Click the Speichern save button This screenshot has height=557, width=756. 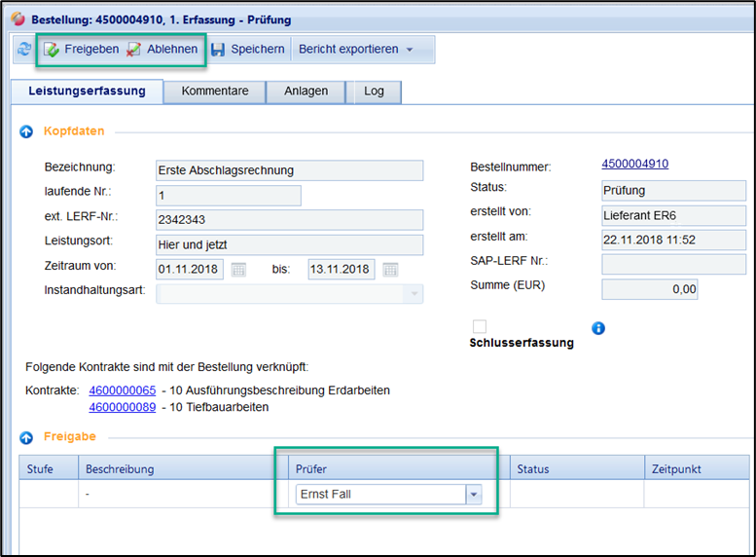pyautogui.click(x=248, y=49)
